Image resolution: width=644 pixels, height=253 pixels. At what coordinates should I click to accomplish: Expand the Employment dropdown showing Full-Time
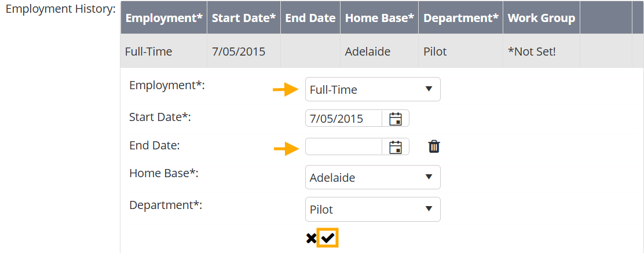coord(372,89)
